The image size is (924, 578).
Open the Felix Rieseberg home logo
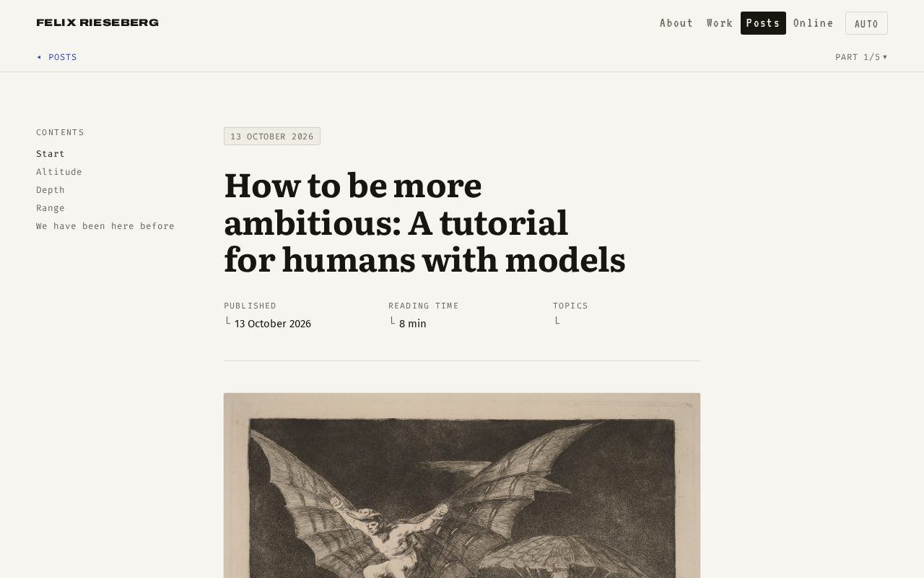pyautogui.click(x=97, y=22)
